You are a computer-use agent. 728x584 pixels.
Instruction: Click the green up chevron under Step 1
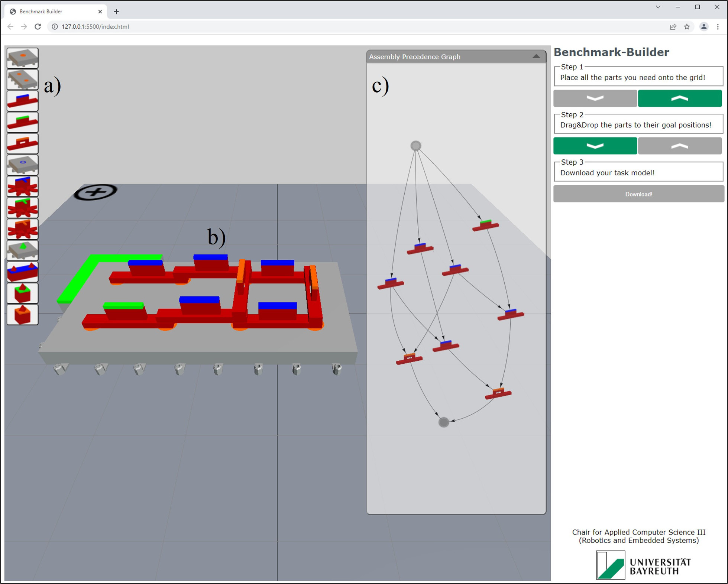680,98
